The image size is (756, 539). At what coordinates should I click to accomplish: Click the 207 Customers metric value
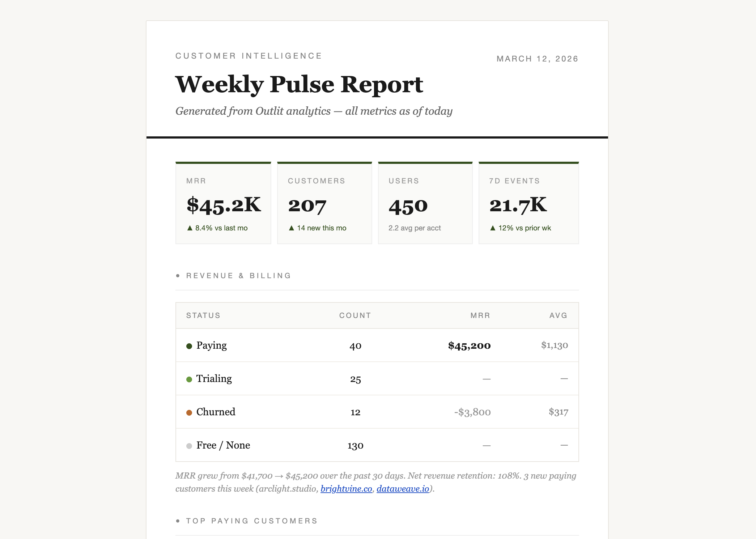(x=307, y=206)
